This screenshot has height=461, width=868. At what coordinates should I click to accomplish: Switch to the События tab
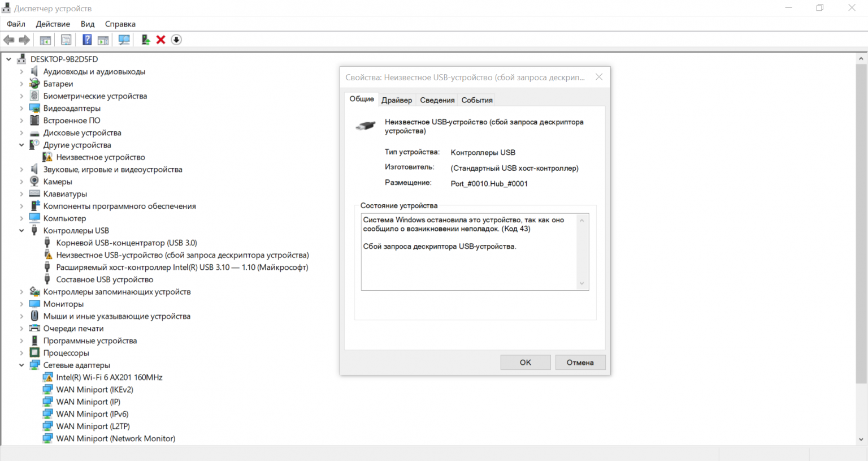477,100
